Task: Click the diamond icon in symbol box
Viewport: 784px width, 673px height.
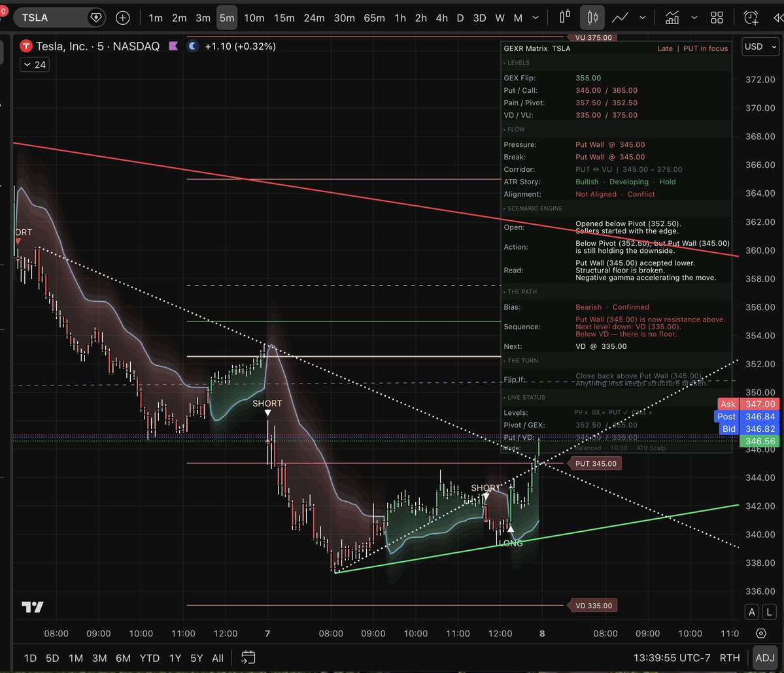Action: pos(95,18)
